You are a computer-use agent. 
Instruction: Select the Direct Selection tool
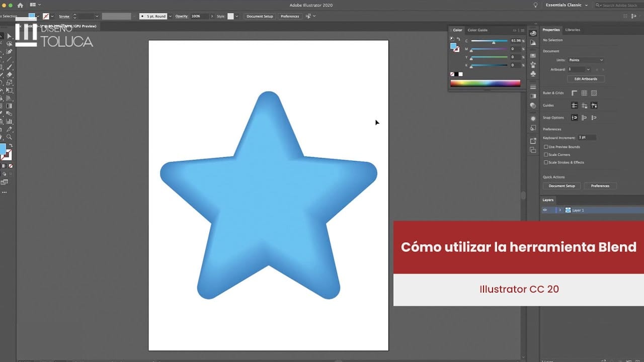click(x=9, y=36)
